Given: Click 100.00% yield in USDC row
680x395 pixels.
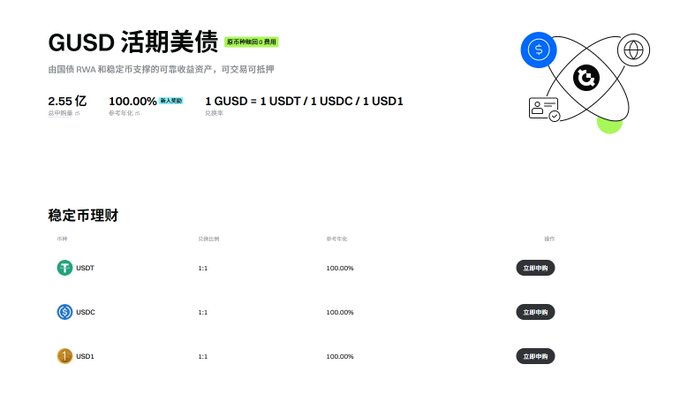Looking at the screenshot, I should click(340, 313).
